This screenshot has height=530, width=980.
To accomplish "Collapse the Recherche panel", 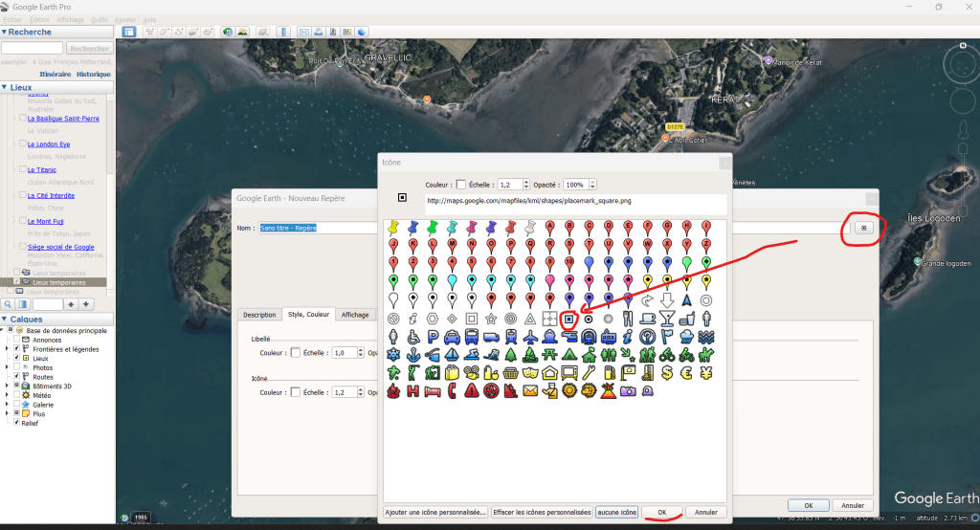I will pos(5,32).
